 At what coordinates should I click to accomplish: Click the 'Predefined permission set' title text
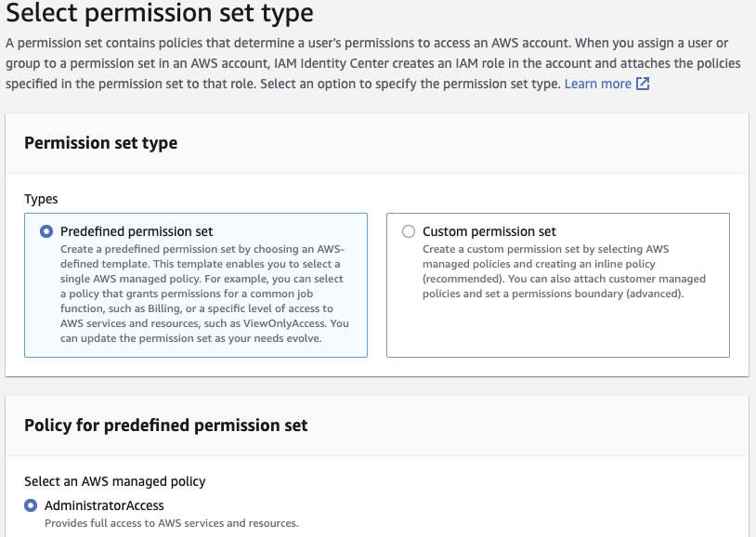137,231
